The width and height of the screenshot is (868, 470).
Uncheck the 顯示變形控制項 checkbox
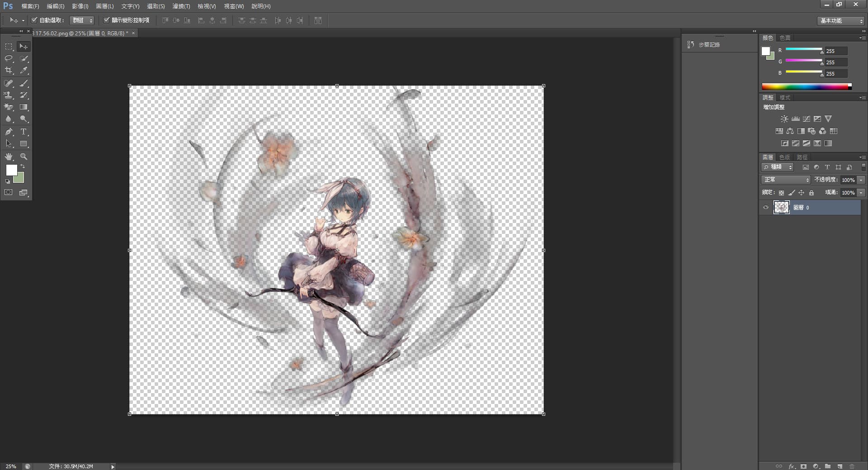(107, 20)
